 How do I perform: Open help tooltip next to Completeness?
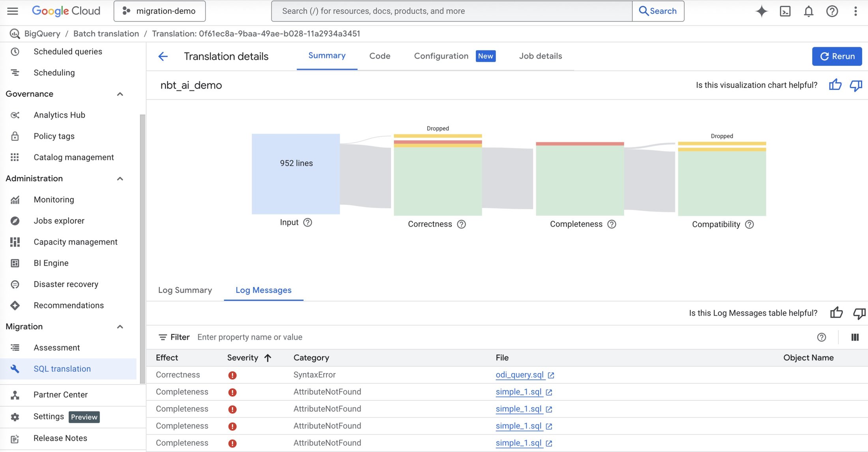[612, 224]
